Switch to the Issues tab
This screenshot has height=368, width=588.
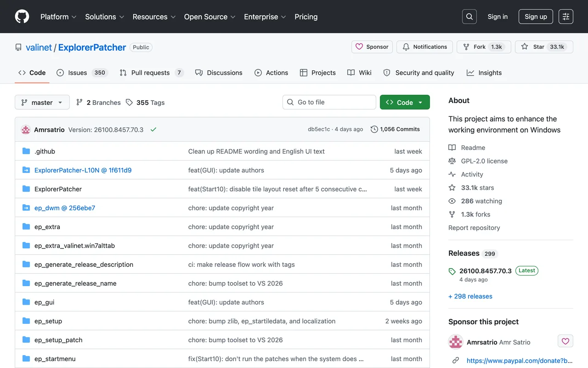82,73
